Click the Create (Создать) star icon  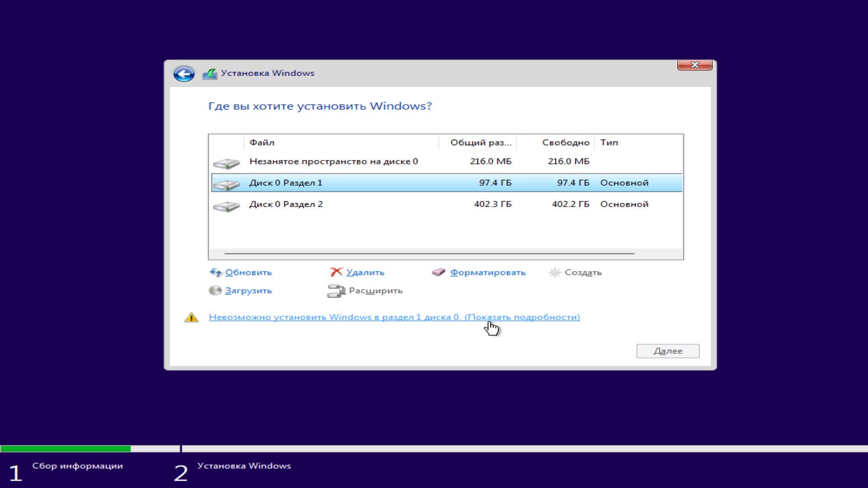pyautogui.click(x=555, y=272)
